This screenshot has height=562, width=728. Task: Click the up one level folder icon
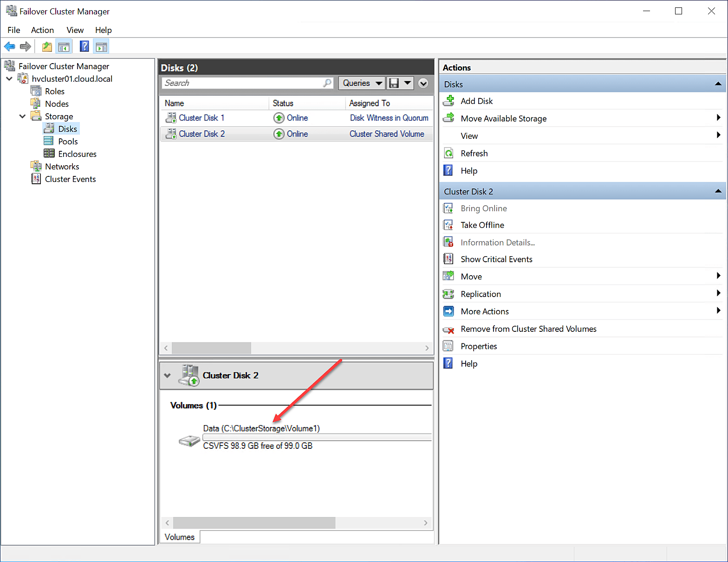[x=47, y=46]
